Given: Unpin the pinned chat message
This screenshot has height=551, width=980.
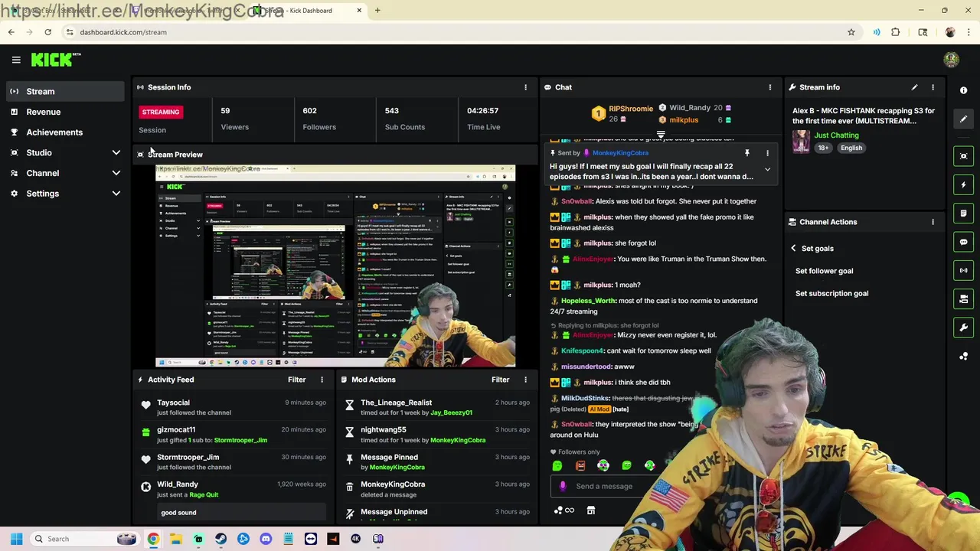Looking at the screenshot, I should point(747,153).
